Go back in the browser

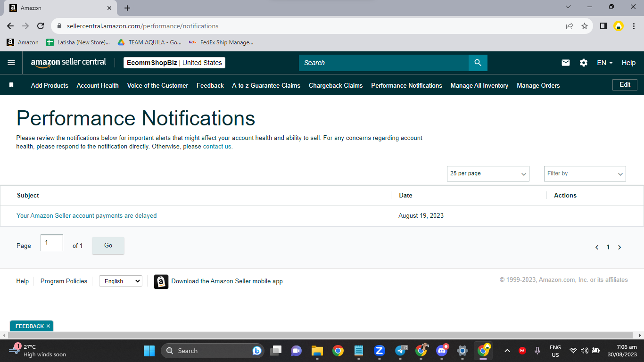coord(10,26)
